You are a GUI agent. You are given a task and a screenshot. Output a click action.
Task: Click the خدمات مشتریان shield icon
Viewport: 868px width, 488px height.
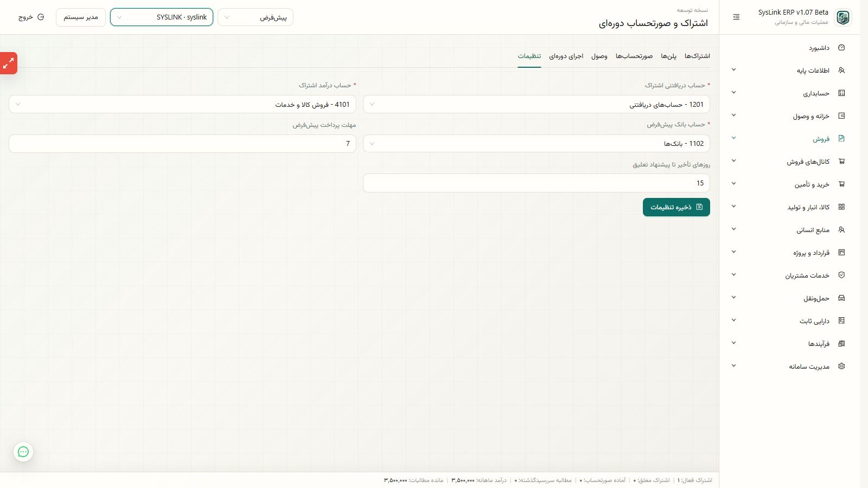coord(841,275)
